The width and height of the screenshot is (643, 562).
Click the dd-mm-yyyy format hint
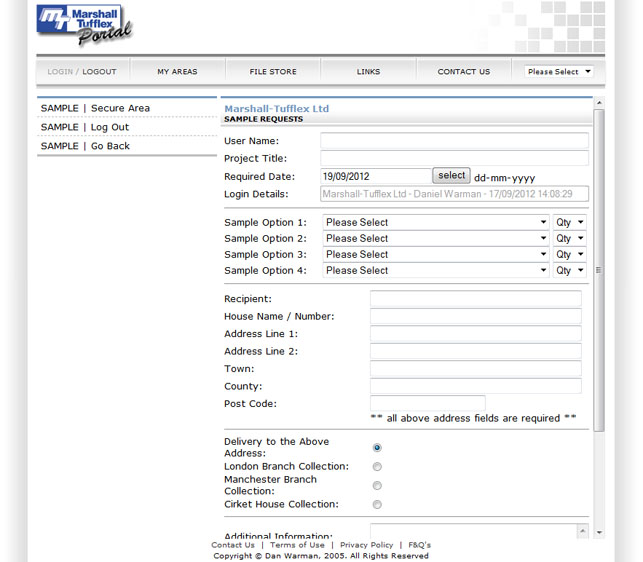pyautogui.click(x=504, y=178)
